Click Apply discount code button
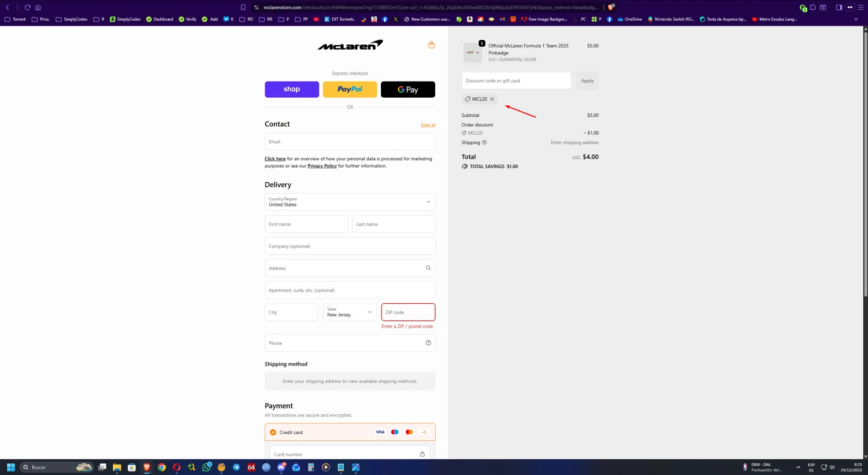This screenshot has width=868, height=475. click(x=587, y=81)
